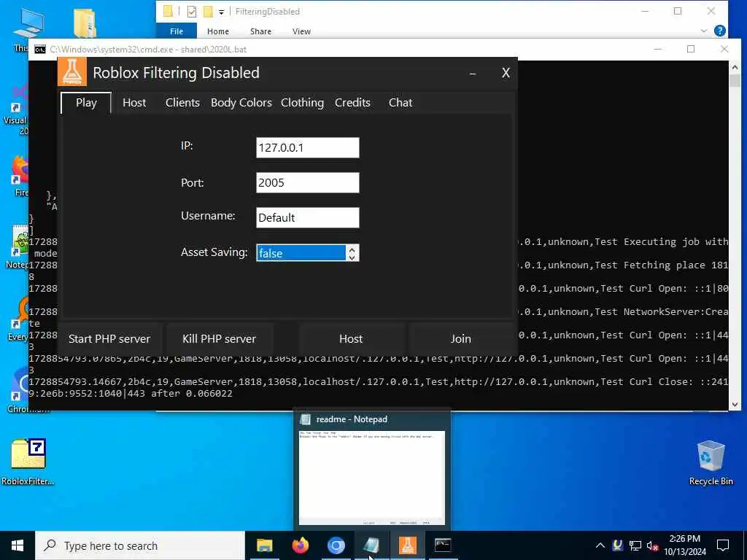Switch to Notepad taskbar icon
Screen dimensions: 747x560
pyautogui.click(x=371, y=545)
